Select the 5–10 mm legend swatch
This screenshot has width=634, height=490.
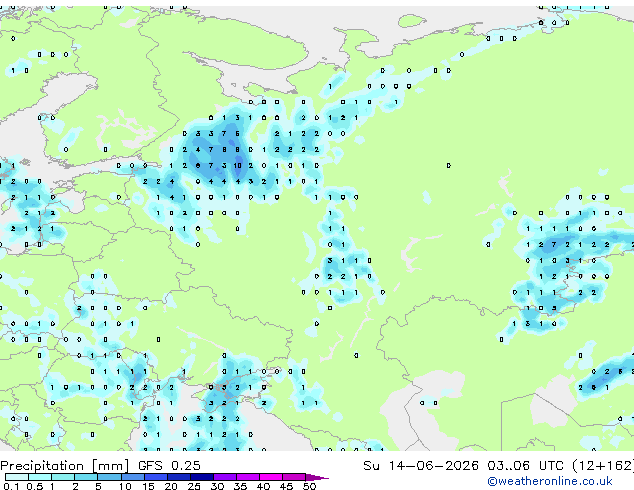point(109,477)
